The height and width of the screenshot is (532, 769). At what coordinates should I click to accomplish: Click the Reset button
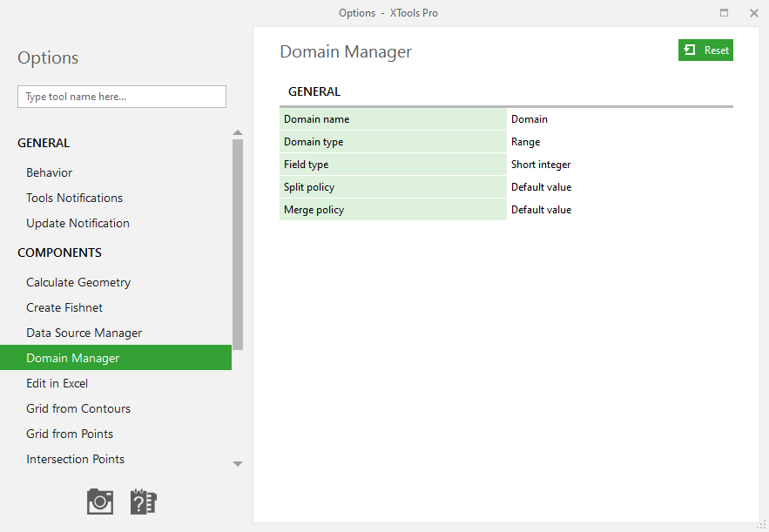pyautogui.click(x=705, y=50)
